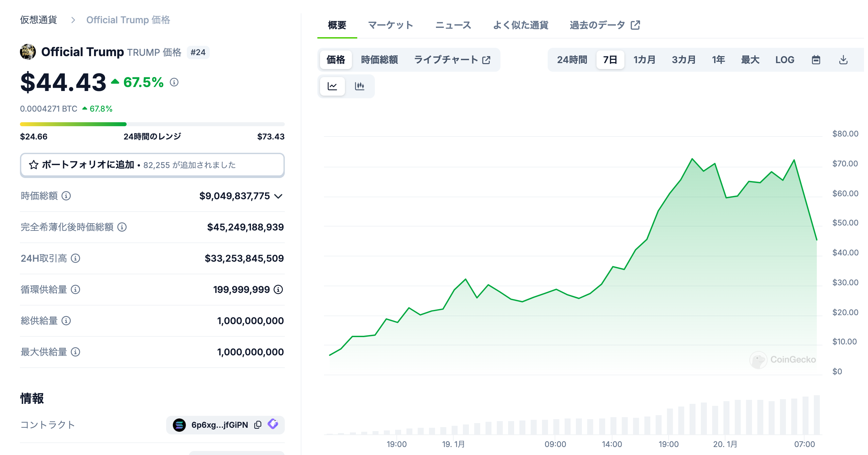Click the $33,253,845,509 volume value

[x=244, y=258]
